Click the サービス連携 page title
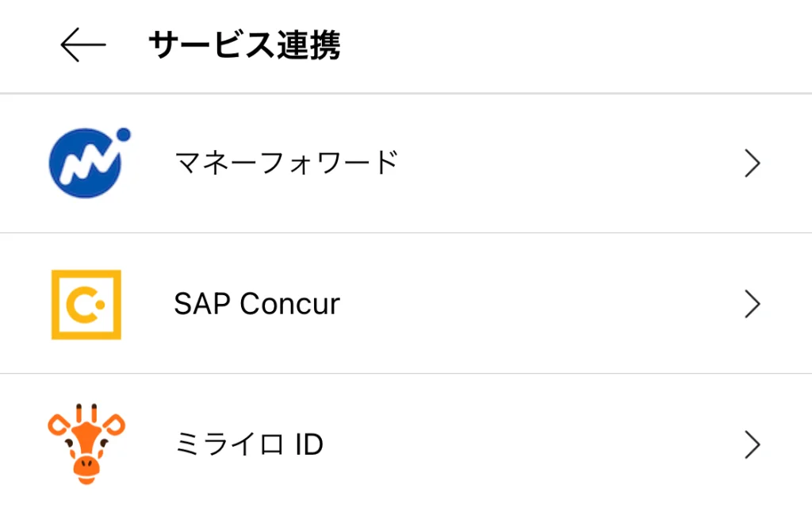This screenshot has height=511, width=812. 244,46
